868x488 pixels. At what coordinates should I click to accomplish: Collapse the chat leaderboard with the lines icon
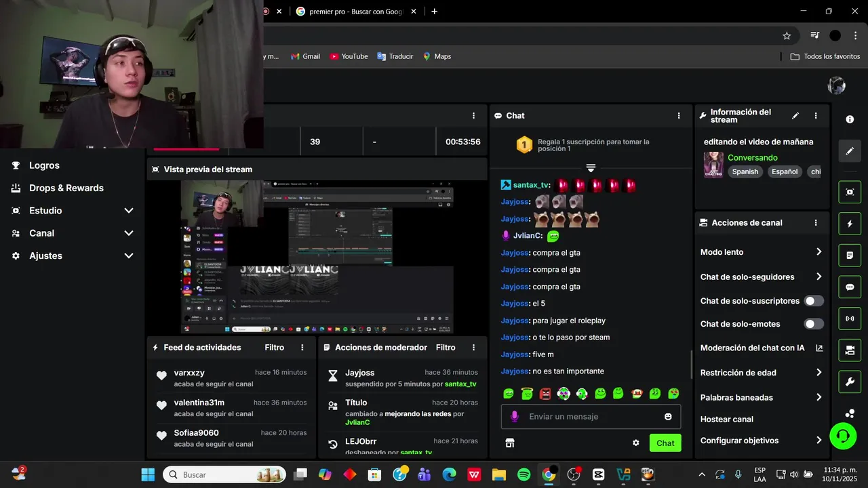(x=591, y=167)
